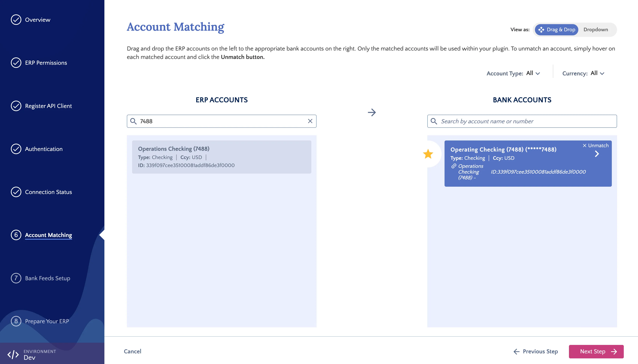Switch view to Drag & Drop

(x=556, y=30)
